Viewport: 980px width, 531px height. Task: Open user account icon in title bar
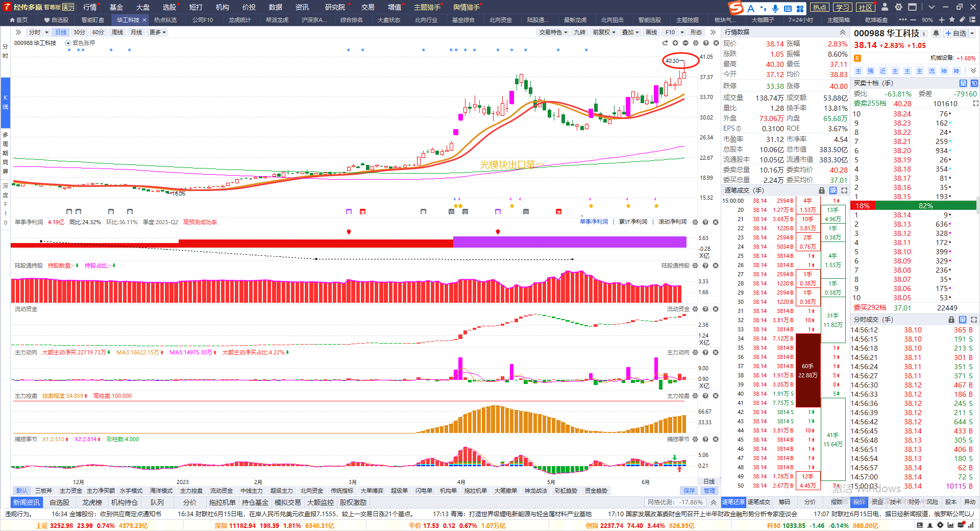click(885, 7)
